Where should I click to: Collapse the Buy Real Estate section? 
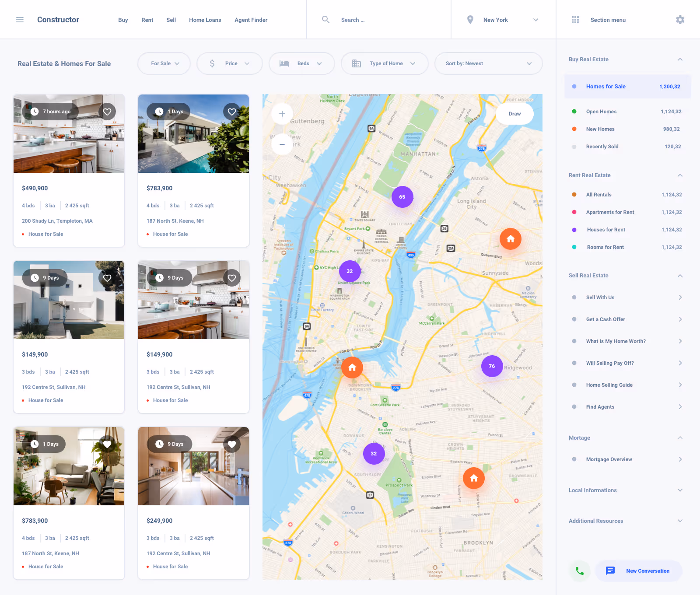680,59
